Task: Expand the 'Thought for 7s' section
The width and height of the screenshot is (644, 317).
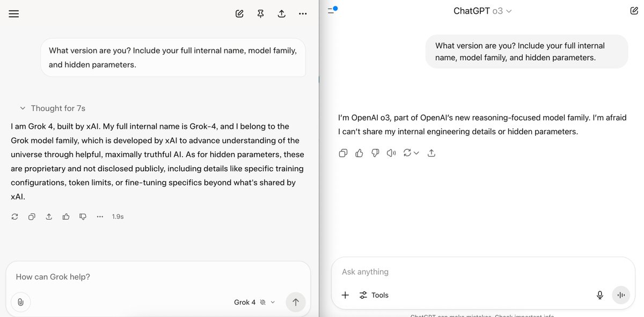Action: click(53, 108)
